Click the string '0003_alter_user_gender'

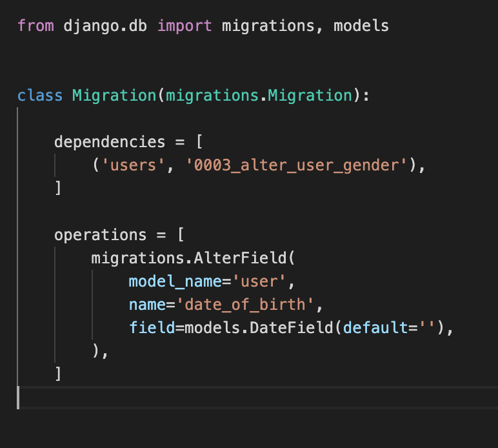pyautogui.click(x=296, y=165)
